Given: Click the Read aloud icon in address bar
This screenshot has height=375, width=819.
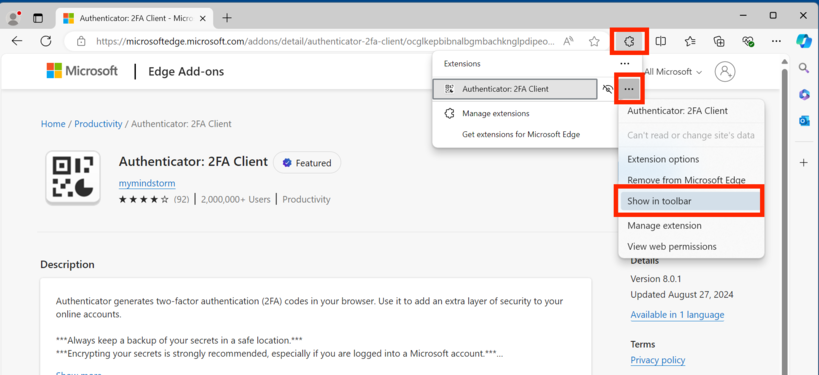Looking at the screenshot, I should [x=568, y=41].
